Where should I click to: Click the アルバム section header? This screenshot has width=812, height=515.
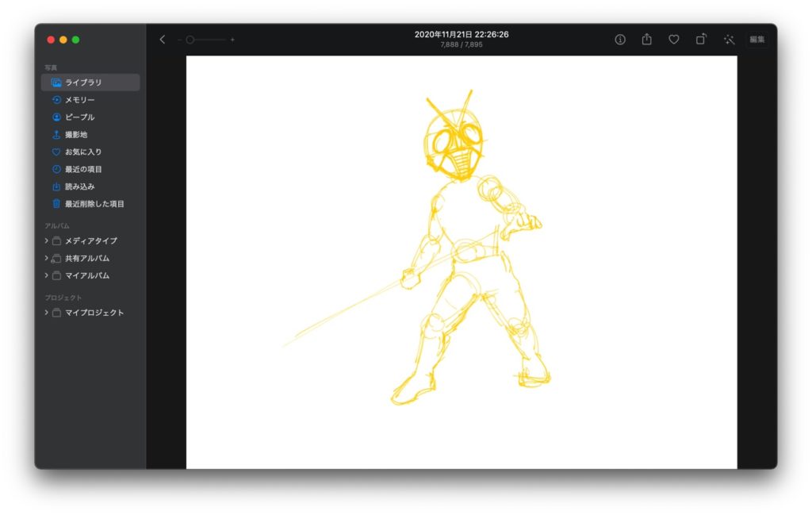coord(57,226)
